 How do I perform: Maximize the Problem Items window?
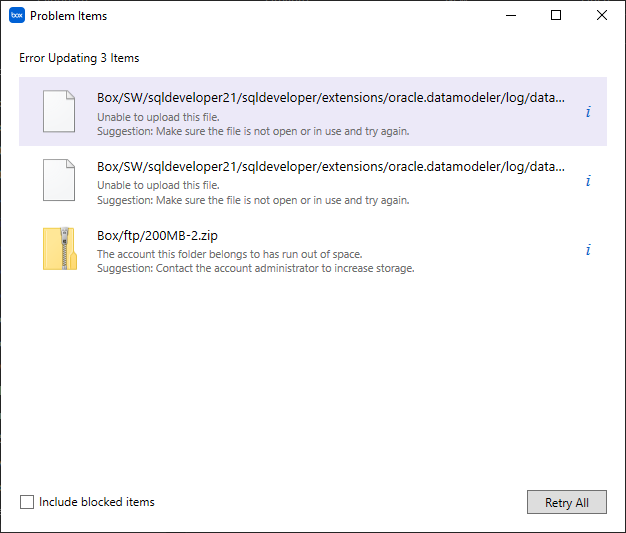pos(556,16)
